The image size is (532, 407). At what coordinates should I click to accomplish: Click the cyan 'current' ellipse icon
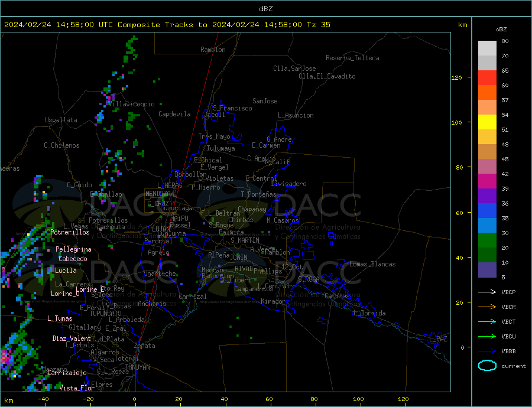487,366
